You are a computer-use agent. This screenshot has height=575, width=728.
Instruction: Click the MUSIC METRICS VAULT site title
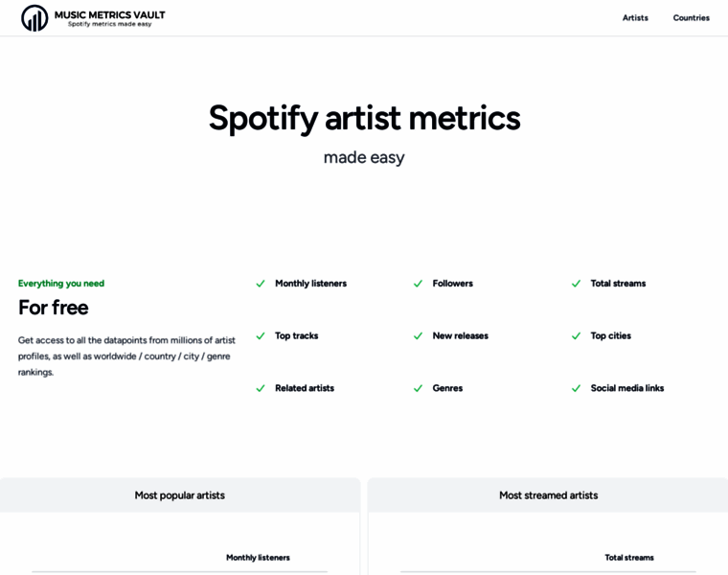point(109,15)
